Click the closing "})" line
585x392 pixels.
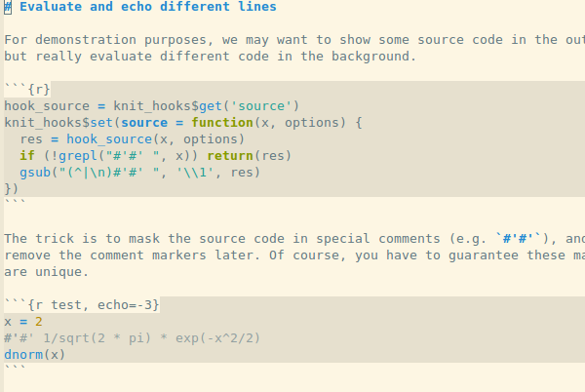pos(12,188)
